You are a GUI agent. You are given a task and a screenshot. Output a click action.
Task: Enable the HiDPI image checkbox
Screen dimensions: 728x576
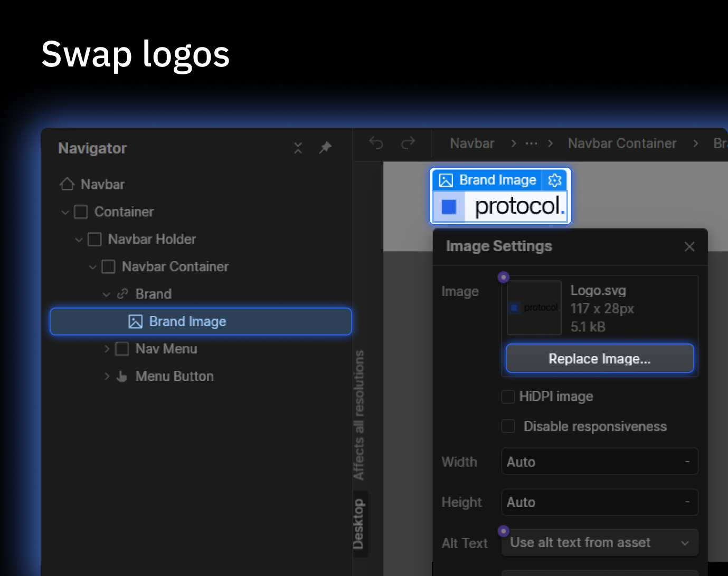(x=508, y=397)
